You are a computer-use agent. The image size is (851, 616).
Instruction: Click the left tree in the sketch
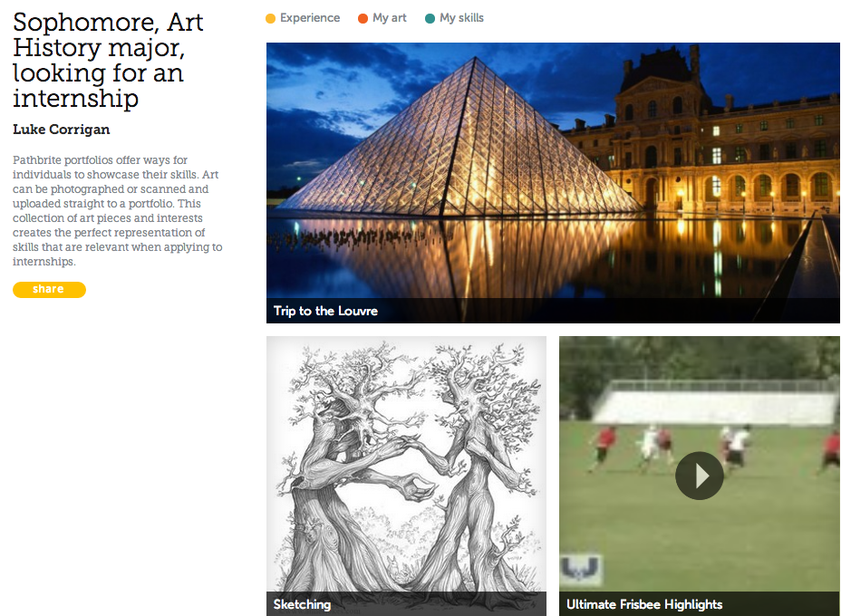(347, 467)
